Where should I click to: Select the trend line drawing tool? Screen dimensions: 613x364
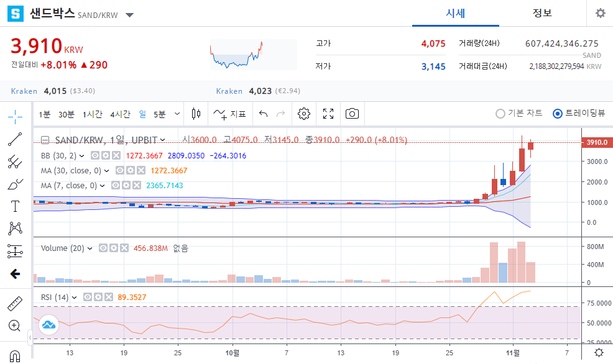15,139
